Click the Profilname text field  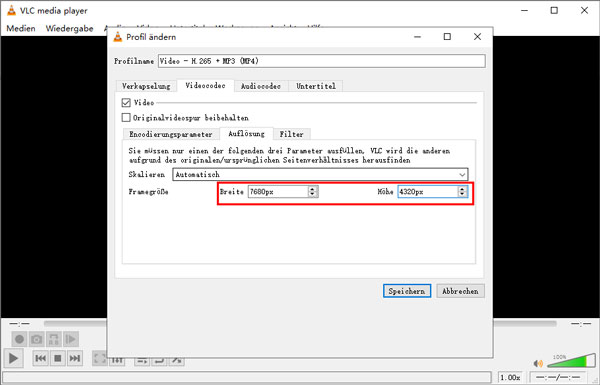pyautogui.click(x=322, y=61)
